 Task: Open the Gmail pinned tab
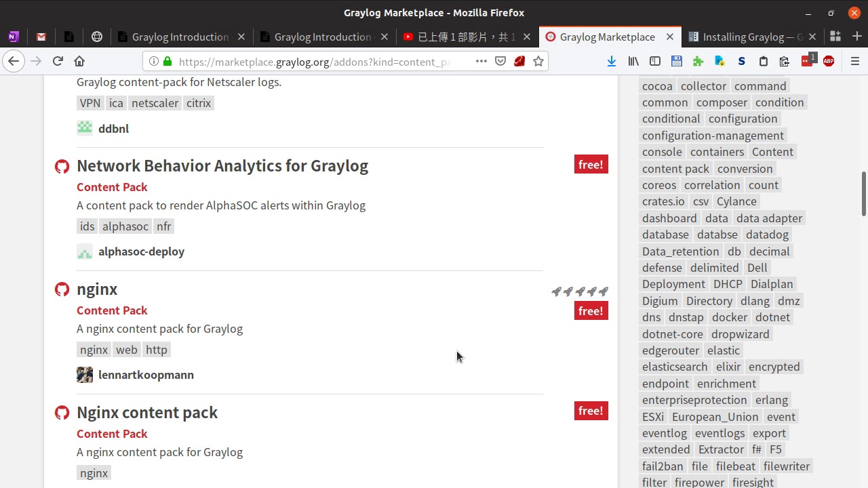[41, 37]
